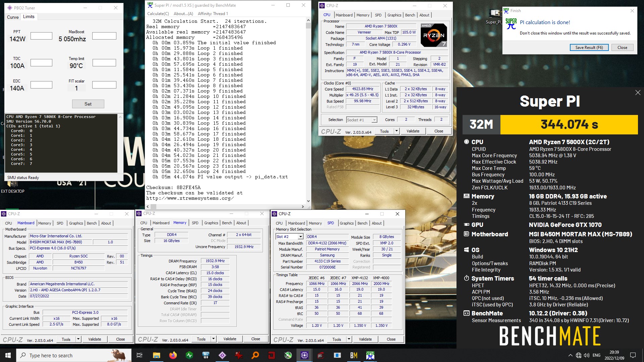Click the CPU gear icon in BenchMate panel
Image resolution: width=644 pixels, height=362 pixels.
point(466,142)
